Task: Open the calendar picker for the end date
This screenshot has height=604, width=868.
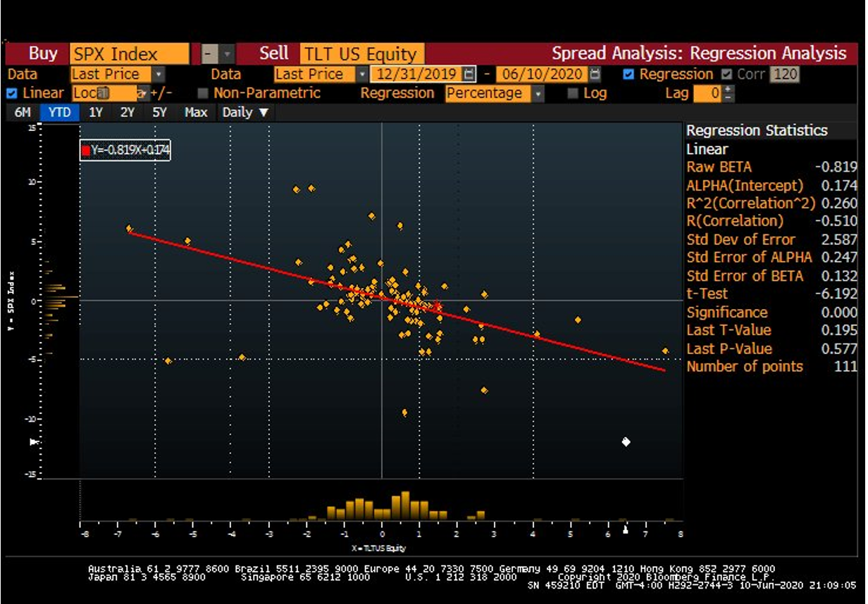Action: coord(595,75)
